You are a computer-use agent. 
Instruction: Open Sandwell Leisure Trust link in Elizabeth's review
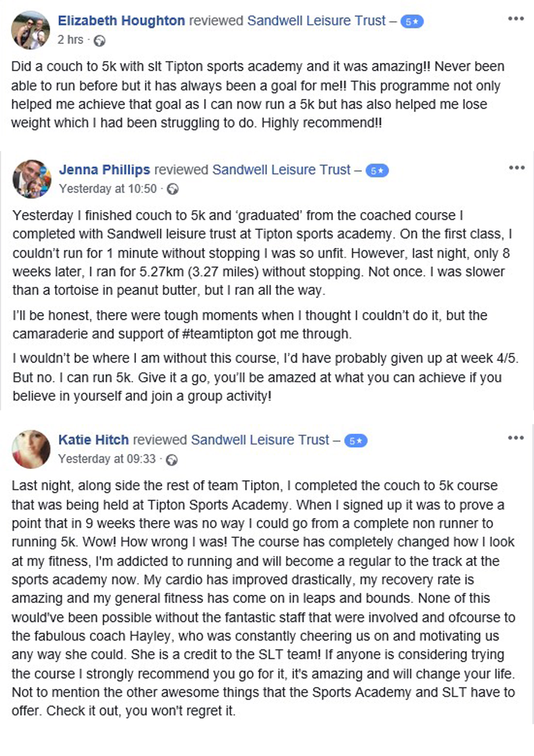316,21
